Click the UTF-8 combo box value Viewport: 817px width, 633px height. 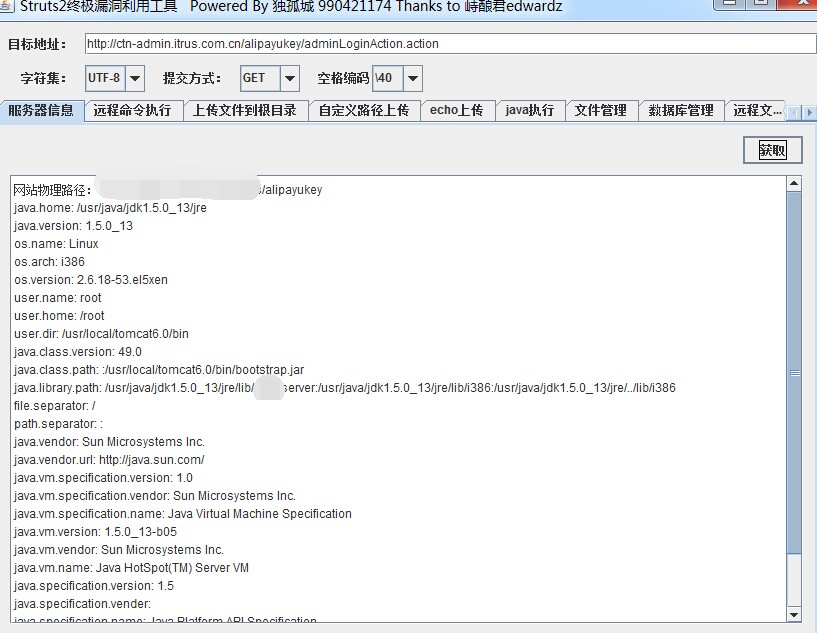(106, 78)
